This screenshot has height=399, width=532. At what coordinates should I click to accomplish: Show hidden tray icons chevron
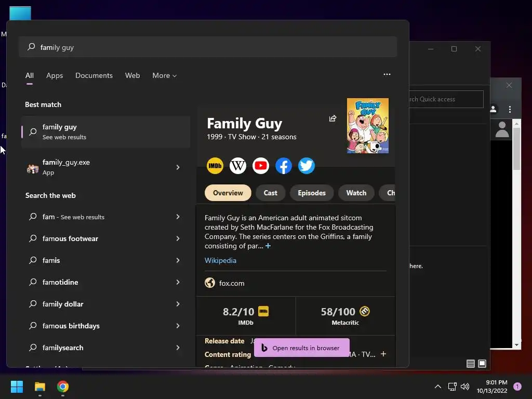438,387
